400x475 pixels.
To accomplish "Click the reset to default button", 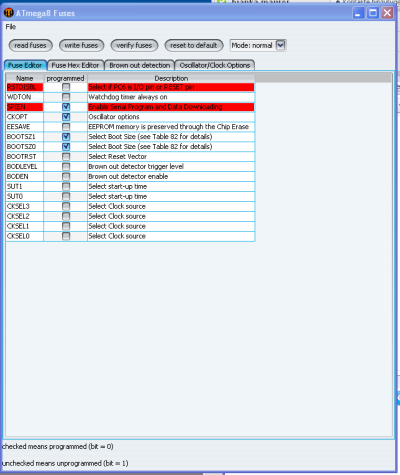I will coord(194,45).
